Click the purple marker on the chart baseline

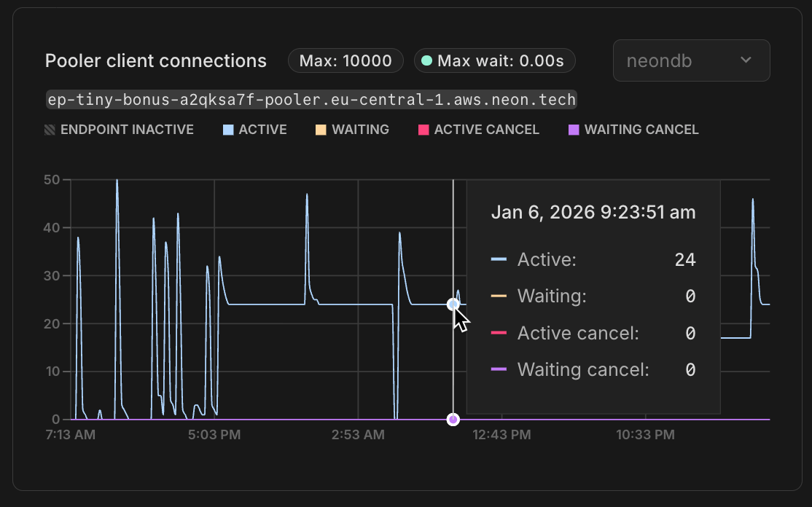point(453,419)
